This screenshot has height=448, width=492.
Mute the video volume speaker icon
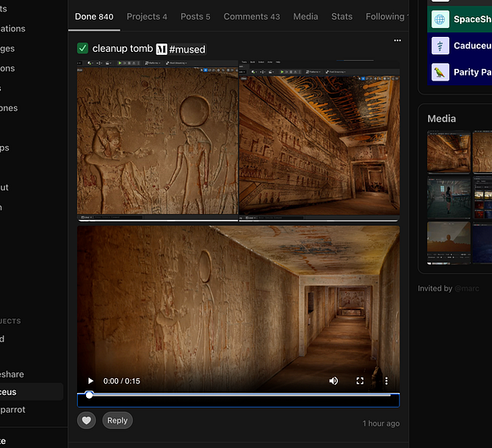point(334,381)
